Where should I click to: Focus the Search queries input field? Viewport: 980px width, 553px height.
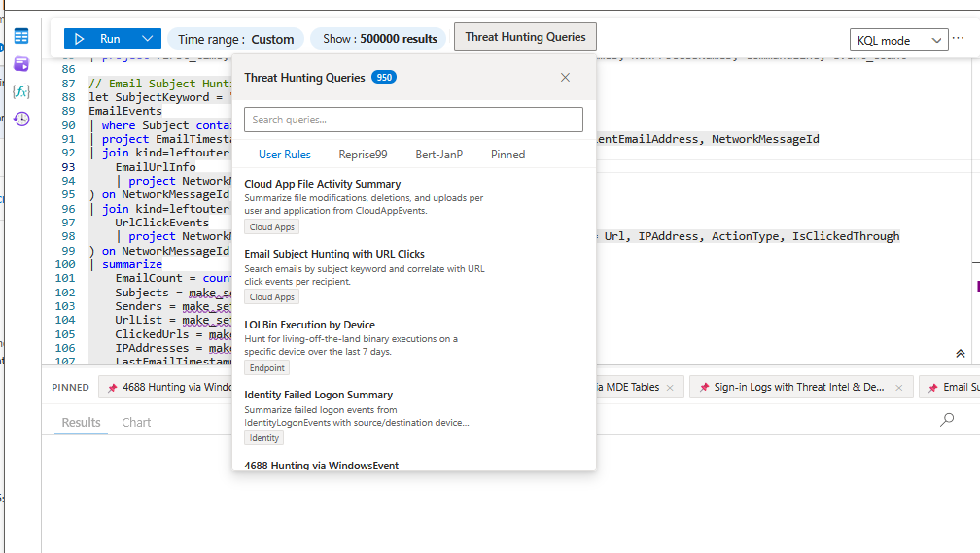(x=413, y=120)
